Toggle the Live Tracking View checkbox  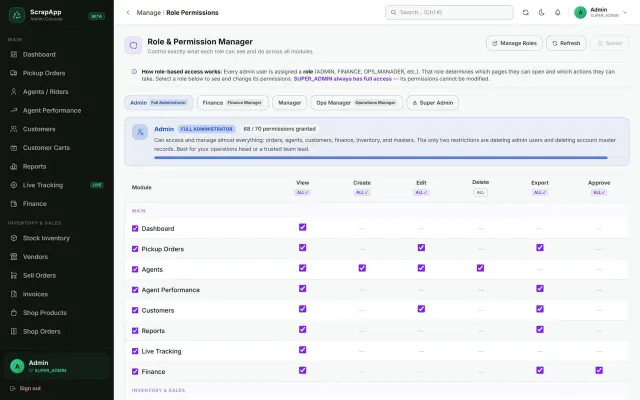point(302,350)
